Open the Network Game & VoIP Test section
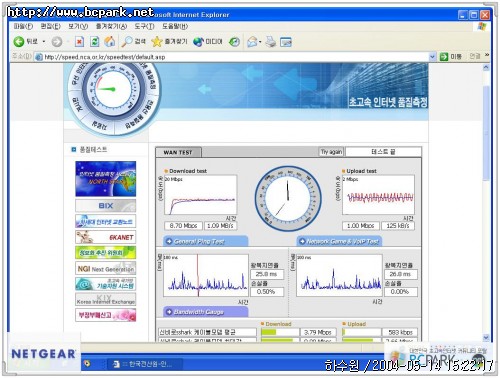 339,241
